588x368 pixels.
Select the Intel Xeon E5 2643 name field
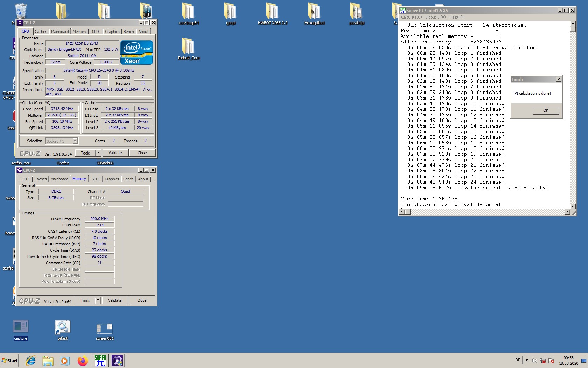(82, 43)
